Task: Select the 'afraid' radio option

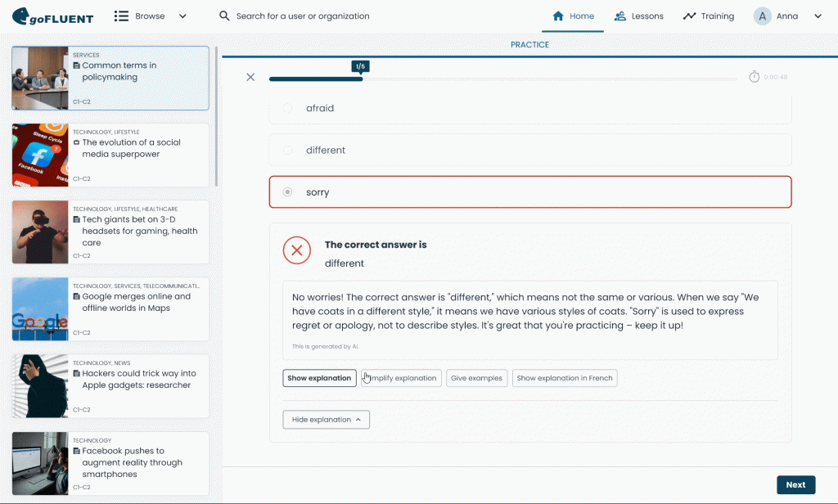Action: click(x=287, y=108)
